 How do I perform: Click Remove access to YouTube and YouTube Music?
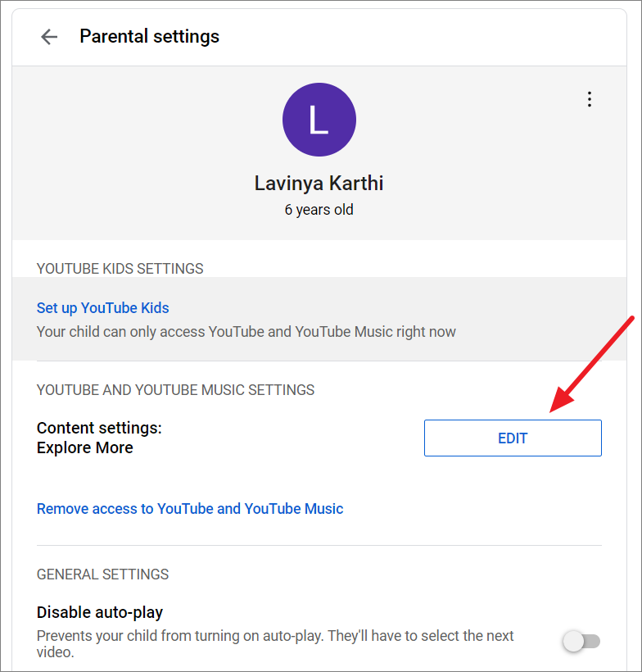(x=190, y=508)
